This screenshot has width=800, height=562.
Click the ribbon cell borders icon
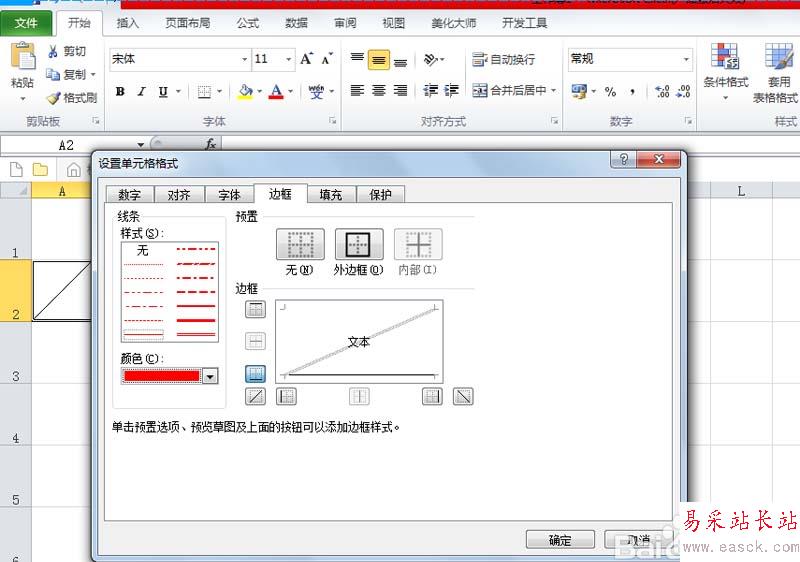pyautogui.click(x=204, y=92)
